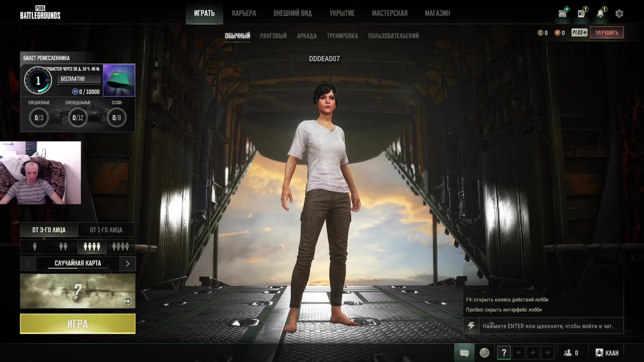Open the store cart icon with diamond
This screenshot has width=644, height=362.
point(563,14)
